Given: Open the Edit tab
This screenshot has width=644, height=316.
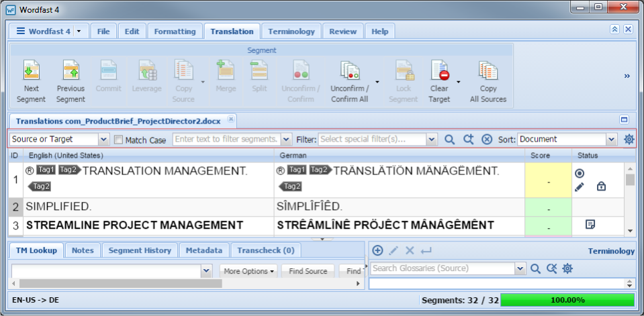Looking at the screenshot, I should (132, 32).
